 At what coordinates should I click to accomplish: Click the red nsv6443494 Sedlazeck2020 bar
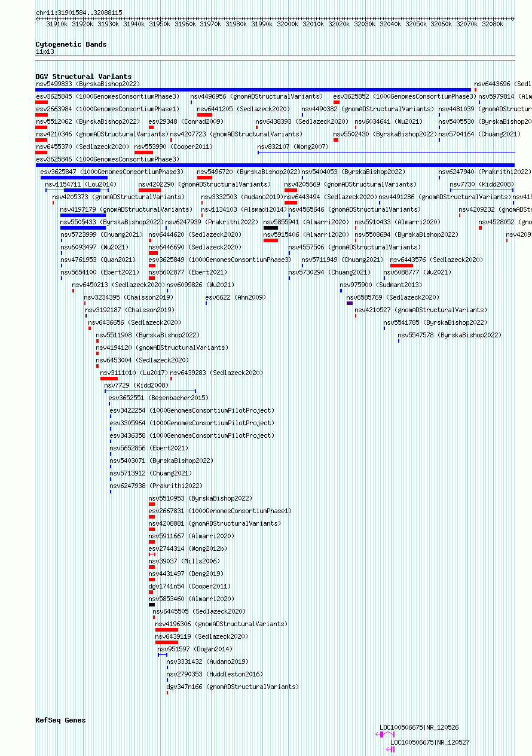pos(291,203)
